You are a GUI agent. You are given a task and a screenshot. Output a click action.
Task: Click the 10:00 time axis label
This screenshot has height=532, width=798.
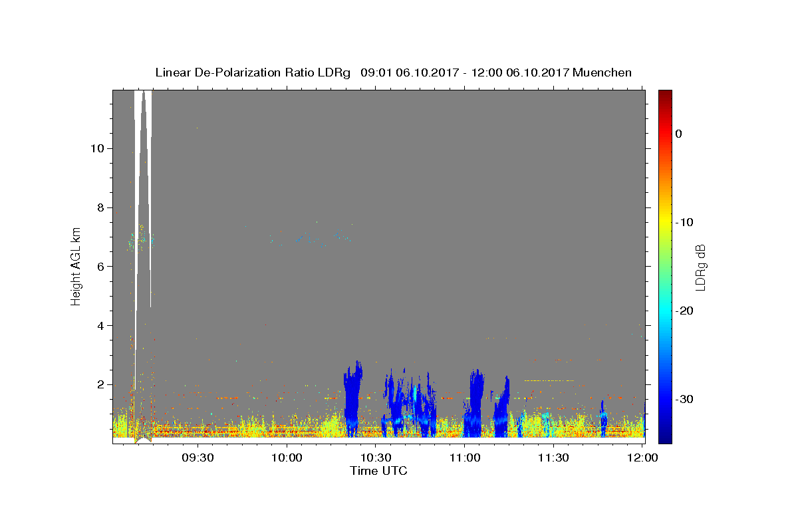tap(287, 458)
